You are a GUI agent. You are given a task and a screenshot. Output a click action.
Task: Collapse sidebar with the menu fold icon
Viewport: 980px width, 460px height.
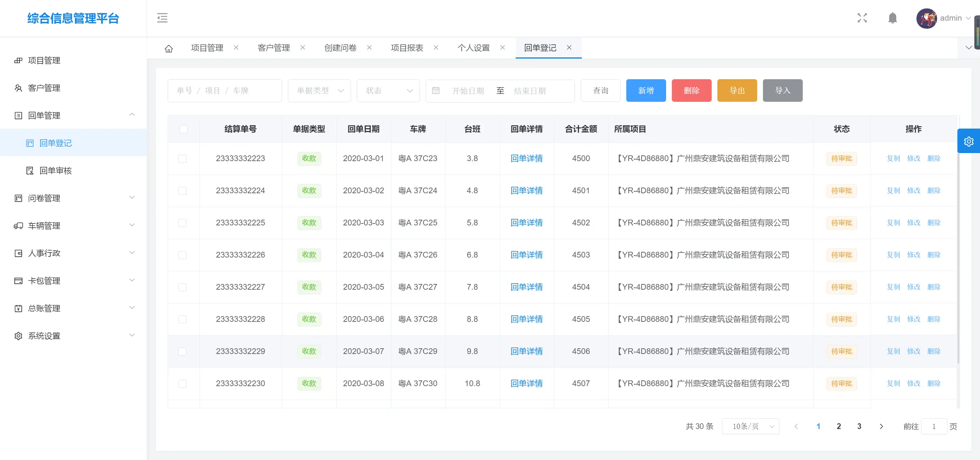[162, 18]
